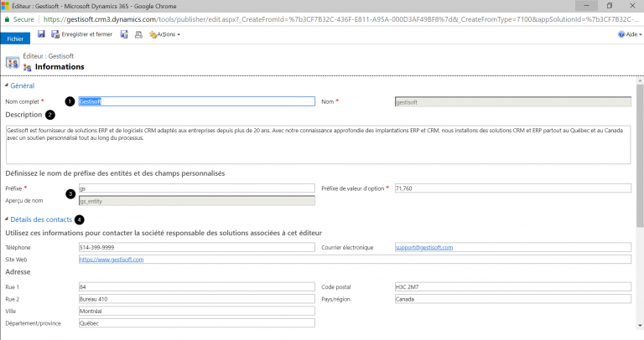644x340 pixels.
Task: Click the Description text area
Action: 319,145
